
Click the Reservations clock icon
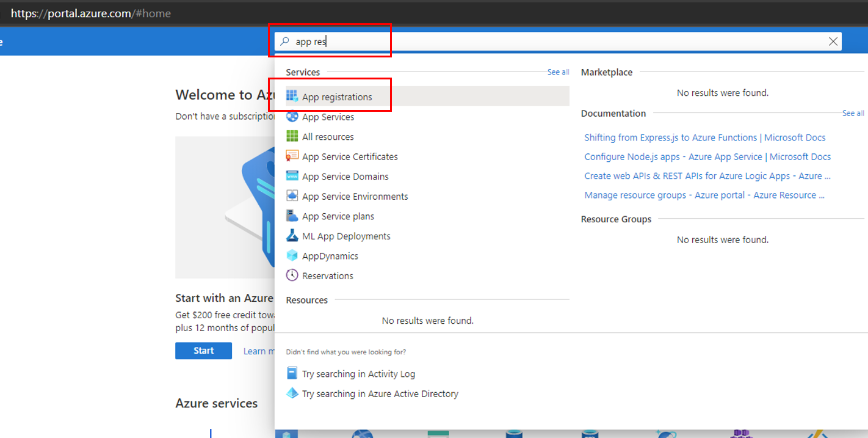point(292,275)
